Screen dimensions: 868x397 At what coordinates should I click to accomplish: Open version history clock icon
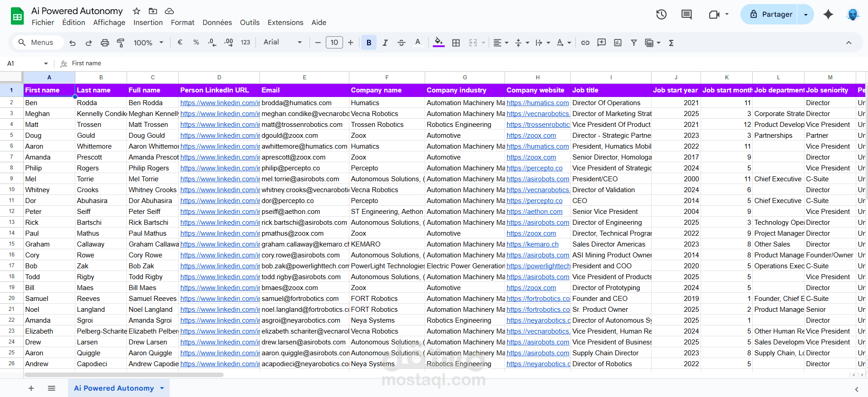[x=661, y=15]
